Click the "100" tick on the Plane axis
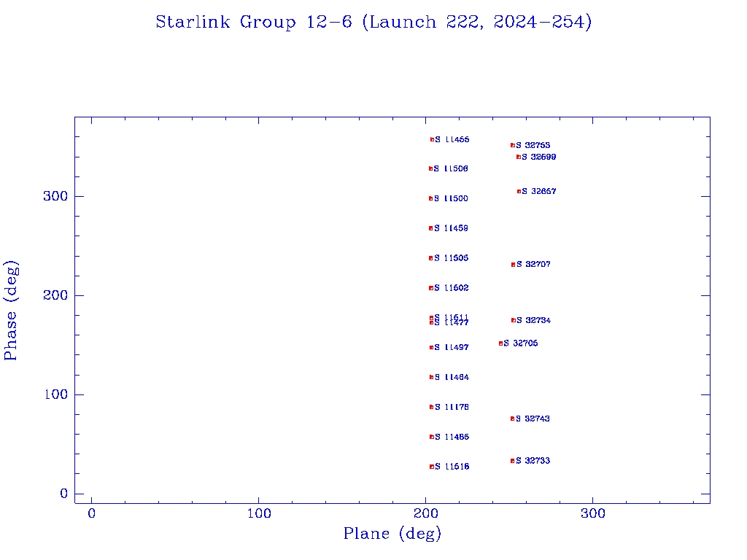The height and width of the screenshot is (560, 747). pos(259,513)
